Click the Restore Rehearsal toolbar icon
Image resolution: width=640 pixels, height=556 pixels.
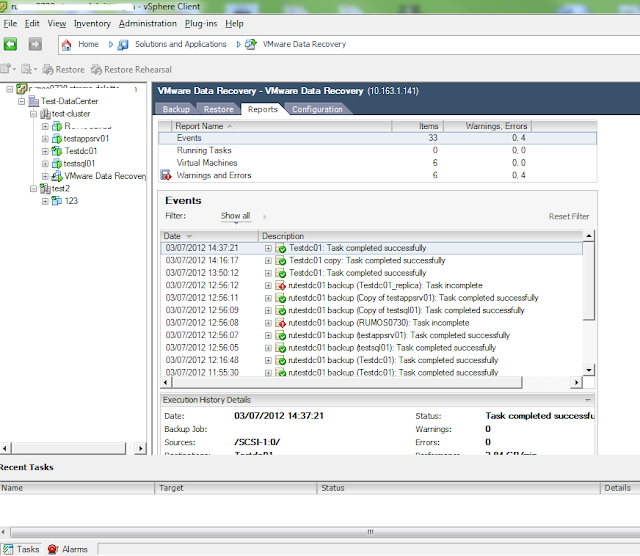(96, 69)
